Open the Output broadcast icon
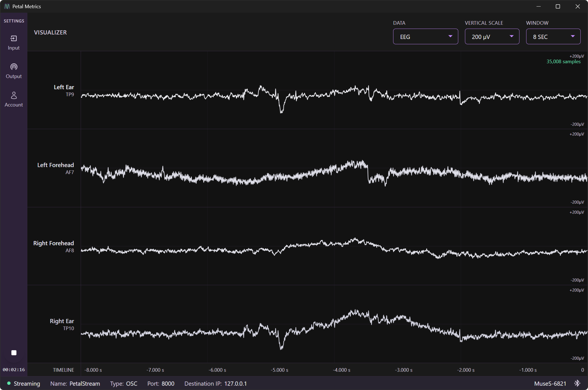The width and height of the screenshot is (588, 390). tap(14, 67)
